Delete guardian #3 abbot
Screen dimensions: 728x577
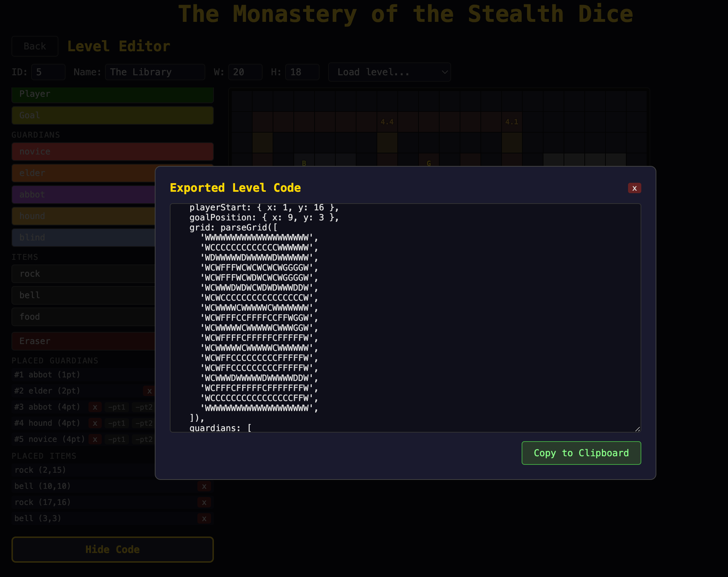point(95,407)
